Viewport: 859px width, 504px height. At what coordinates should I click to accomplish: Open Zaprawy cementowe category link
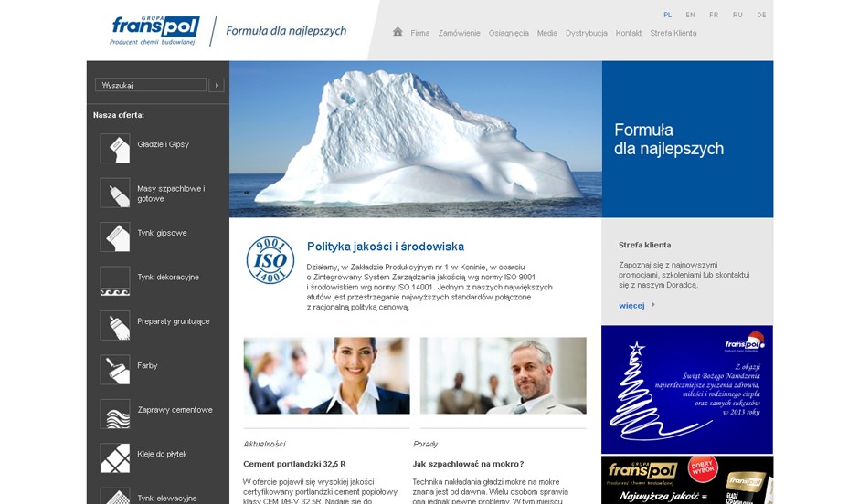(x=175, y=410)
